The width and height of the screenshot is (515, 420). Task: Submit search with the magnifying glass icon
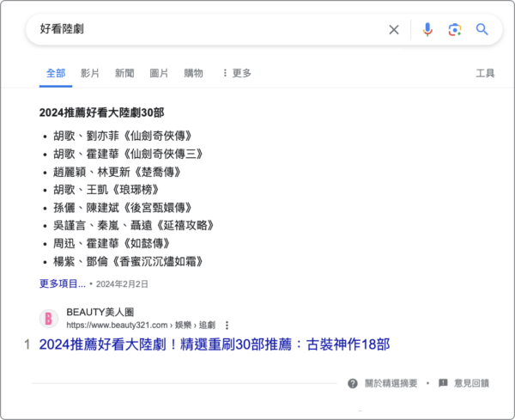[x=482, y=29]
